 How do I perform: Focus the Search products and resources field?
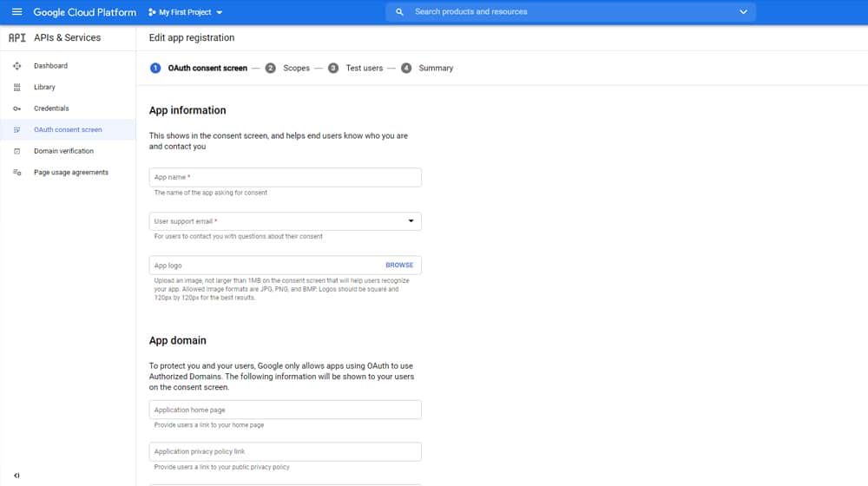(x=570, y=11)
